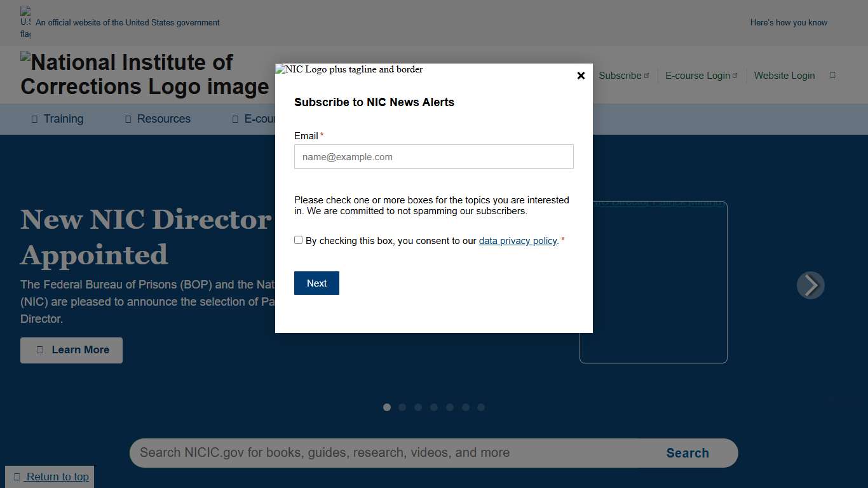Close the subscribe popup with X icon
This screenshot has width=868, height=488.
(x=580, y=76)
